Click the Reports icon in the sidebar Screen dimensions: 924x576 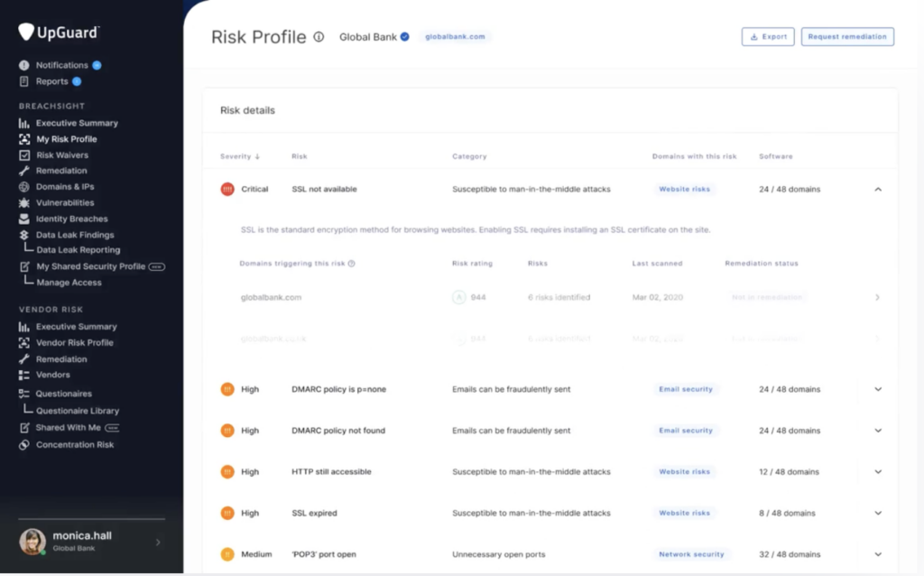click(x=22, y=81)
